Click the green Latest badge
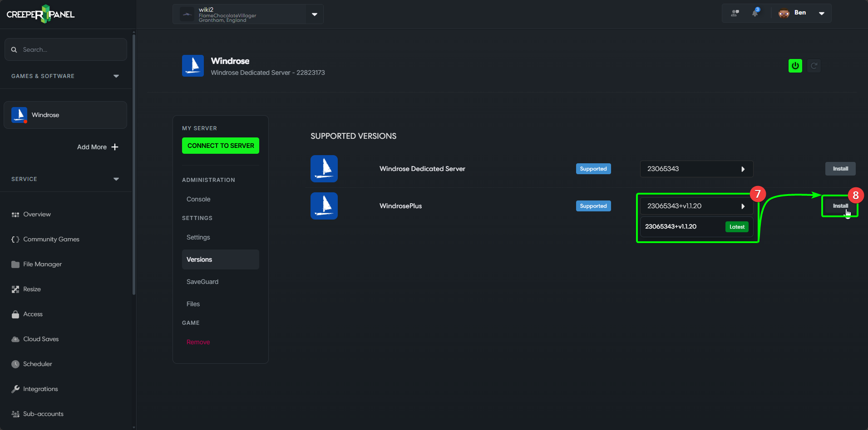This screenshot has width=868, height=430. point(737,227)
